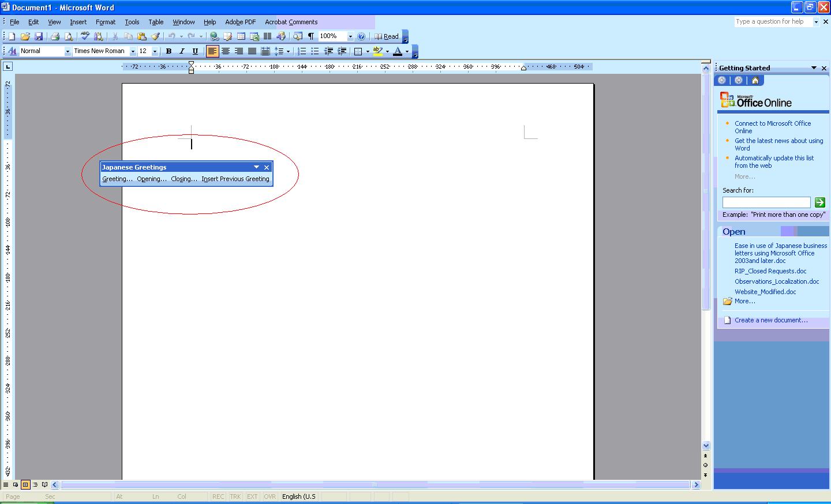Toggle Bold formatting
831x504 pixels.
[x=169, y=51]
